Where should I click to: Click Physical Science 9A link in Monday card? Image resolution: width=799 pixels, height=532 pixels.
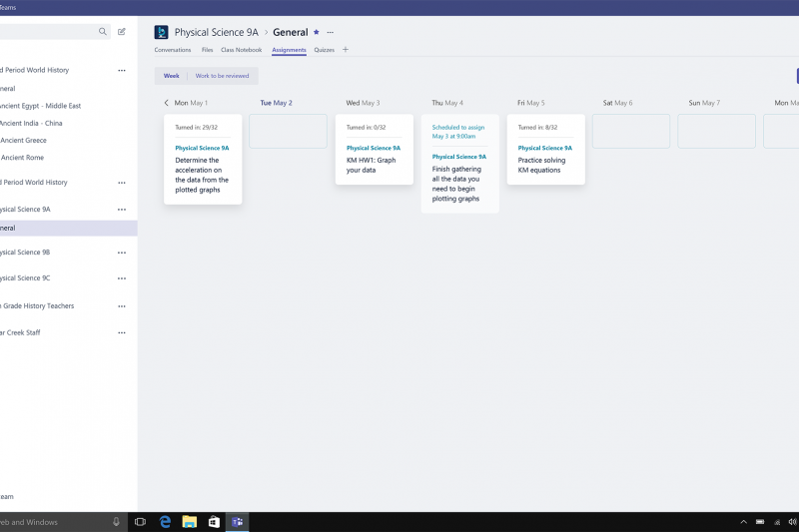pos(202,148)
